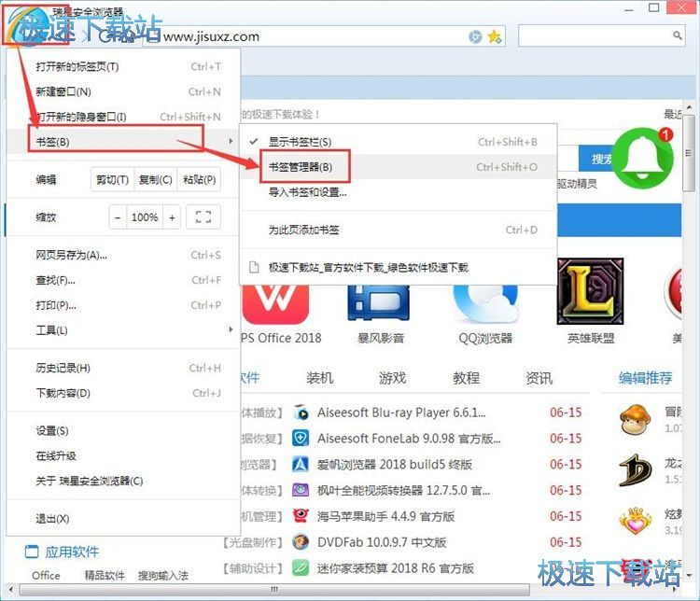The width and height of the screenshot is (700, 601).
Task: Open 极速下载站_官方软件下载 bookmark entry
Action: point(399,268)
